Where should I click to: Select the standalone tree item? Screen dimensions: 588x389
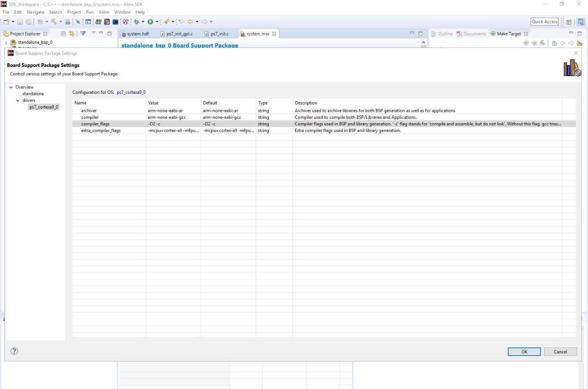33,94
